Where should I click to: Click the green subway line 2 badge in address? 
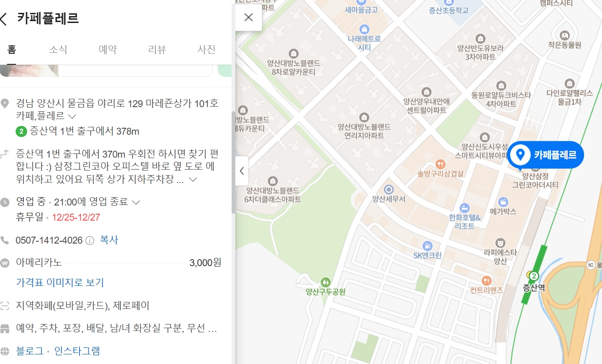click(21, 132)
